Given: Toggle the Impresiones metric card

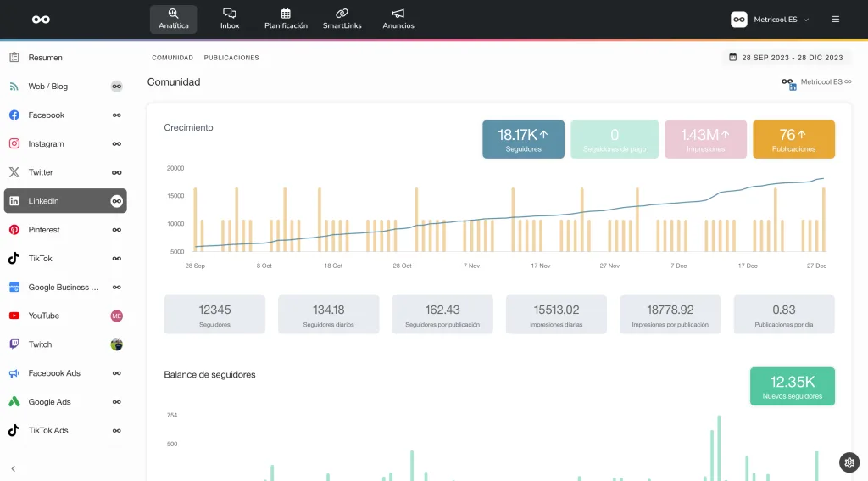Looking at the screenshot, I should tap(705, 139).
